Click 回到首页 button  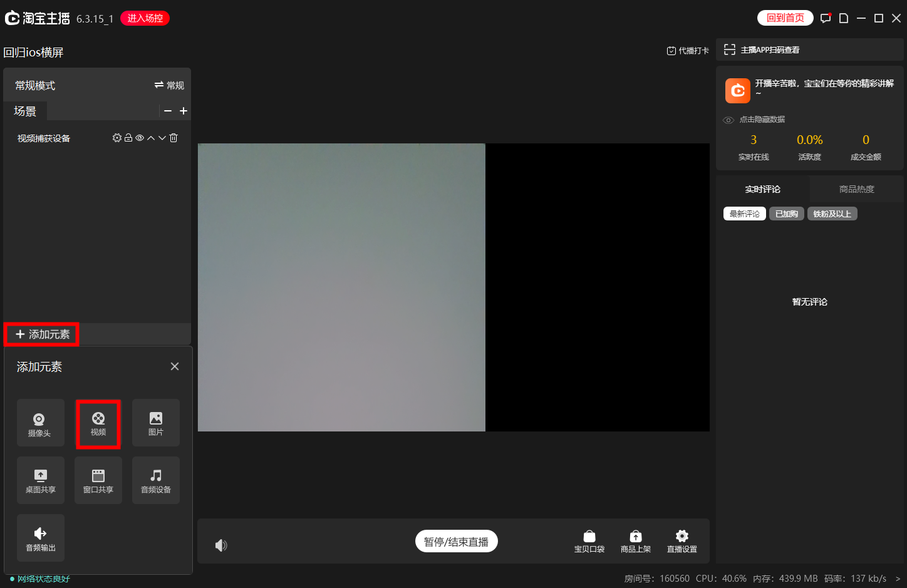point(785,18)
